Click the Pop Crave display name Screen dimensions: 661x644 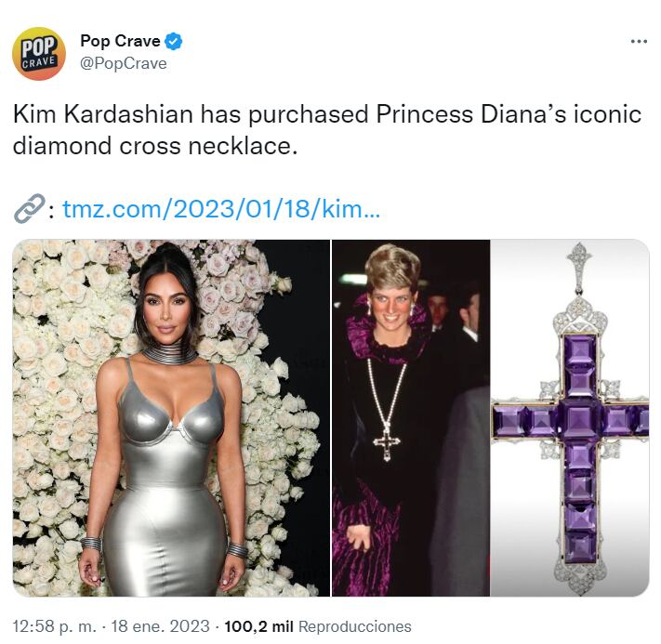click(120, 42)
